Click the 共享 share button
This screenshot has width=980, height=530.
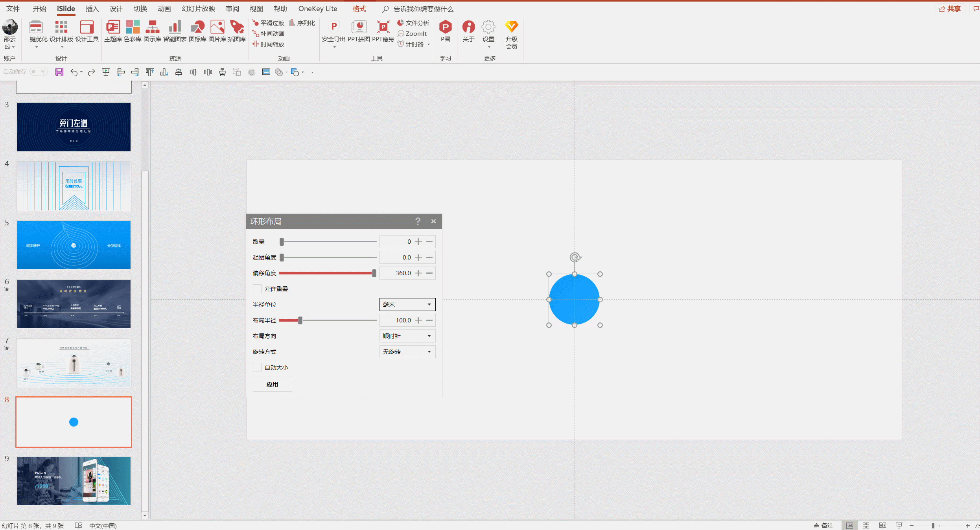[950, 9]
